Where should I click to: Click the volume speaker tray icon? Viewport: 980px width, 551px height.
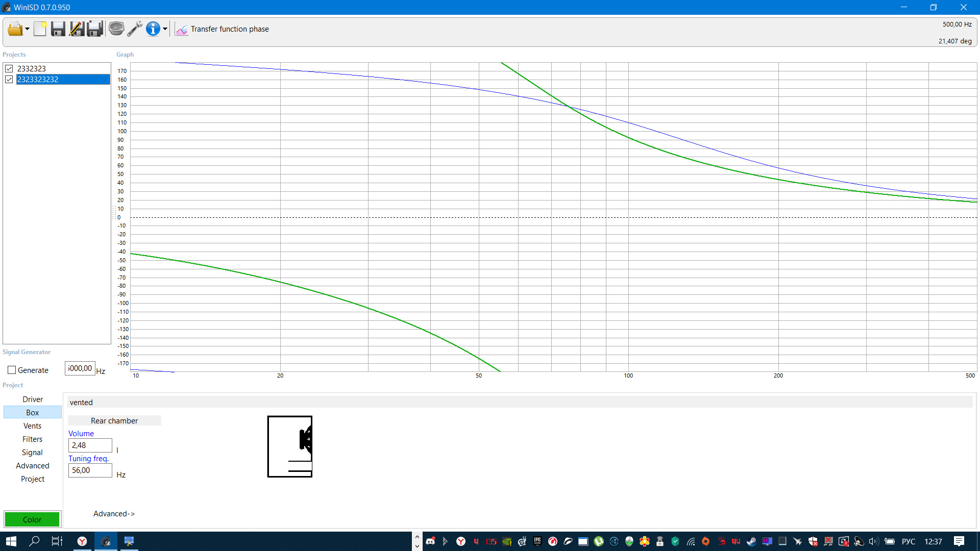tap(874, 541)
